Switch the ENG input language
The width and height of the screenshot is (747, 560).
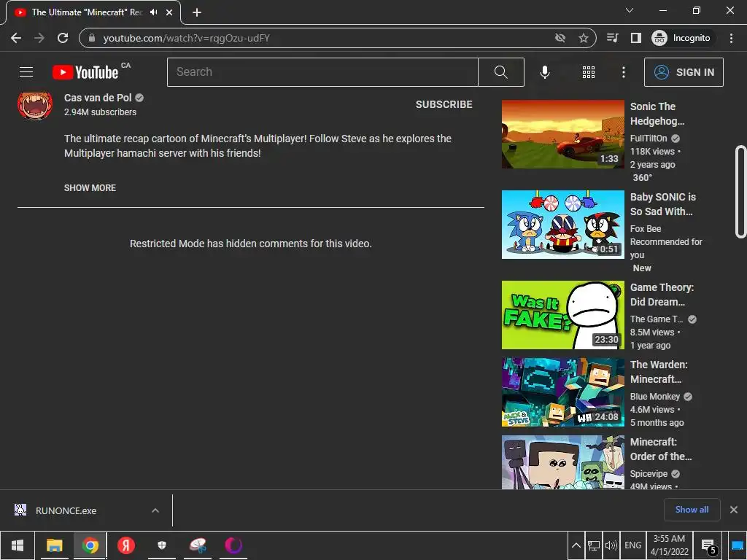pyautogui.click(x=632, y=545)
